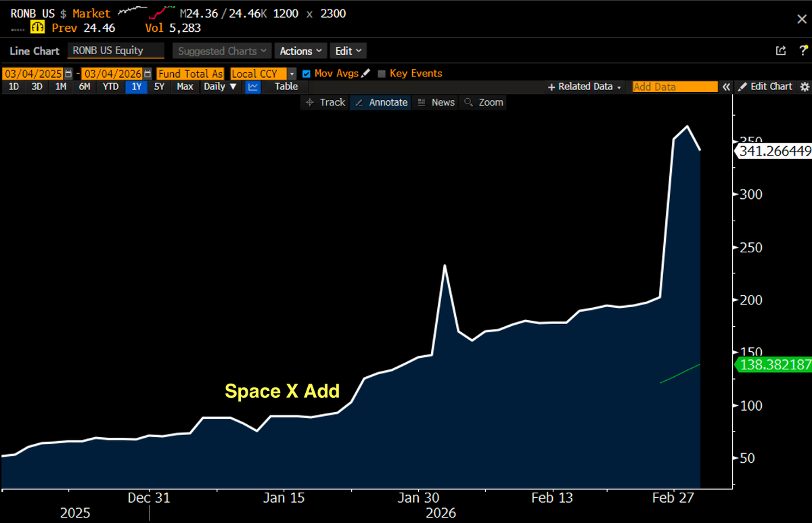Image resolution: width=812 pixels, height=523 pixels.
Task: Open the start date calendar picker
Action: [68, 73]
